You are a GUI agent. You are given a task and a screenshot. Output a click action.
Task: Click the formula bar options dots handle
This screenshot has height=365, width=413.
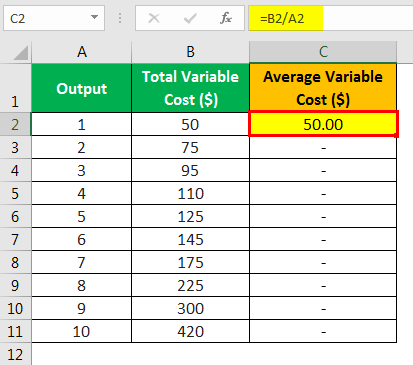(120, 18)
